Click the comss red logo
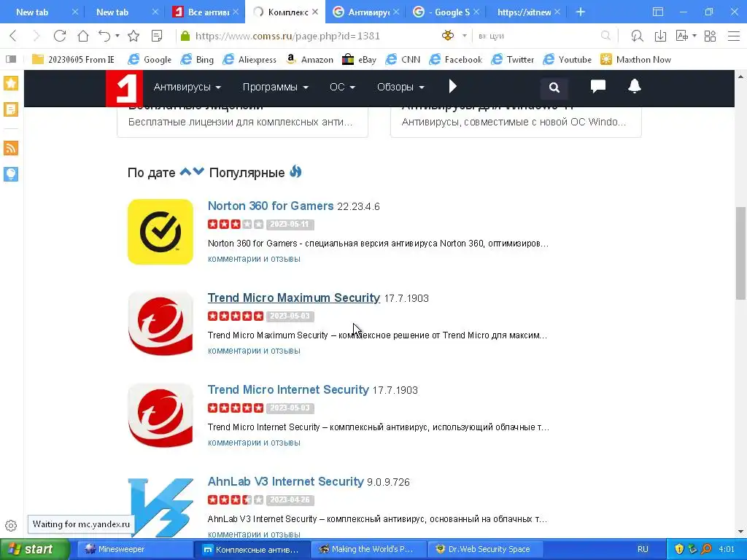The image size is (747, 560). click(x=124, y=88)
